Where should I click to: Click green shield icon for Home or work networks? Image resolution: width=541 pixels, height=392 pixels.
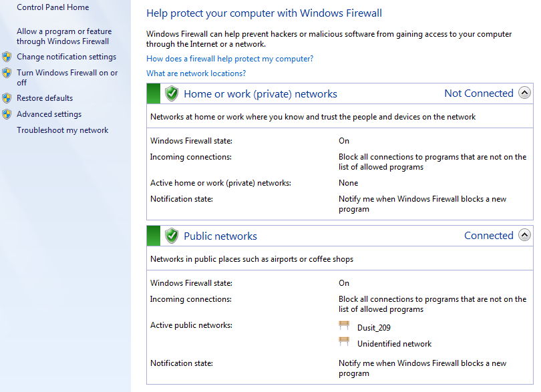(172, 93)
